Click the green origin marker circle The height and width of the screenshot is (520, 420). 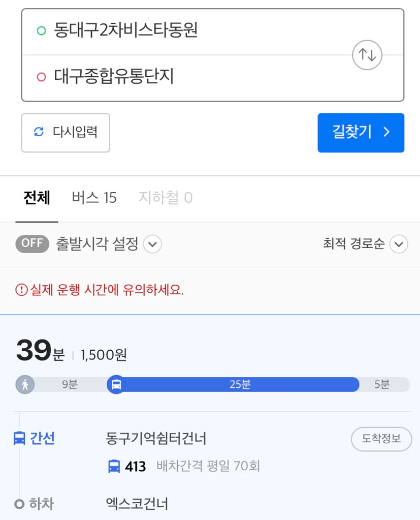(x=41, y=31)
